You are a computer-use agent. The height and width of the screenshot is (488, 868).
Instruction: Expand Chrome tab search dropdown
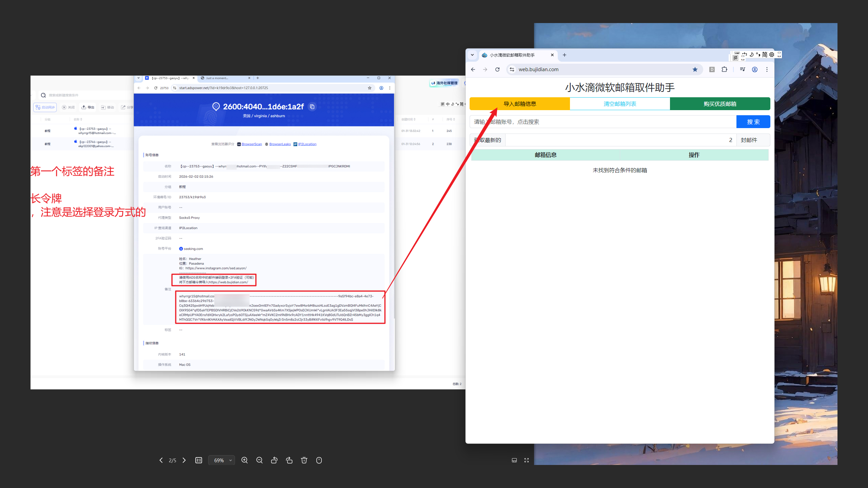(472, 55)
